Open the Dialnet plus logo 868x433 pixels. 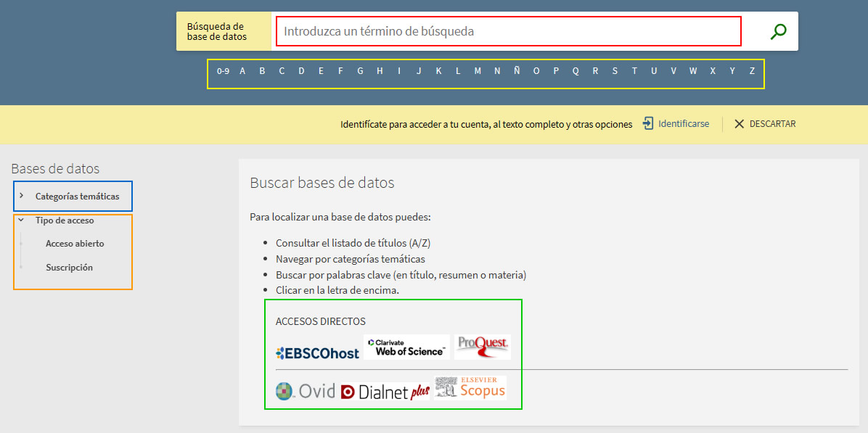(x=385, y=392)
